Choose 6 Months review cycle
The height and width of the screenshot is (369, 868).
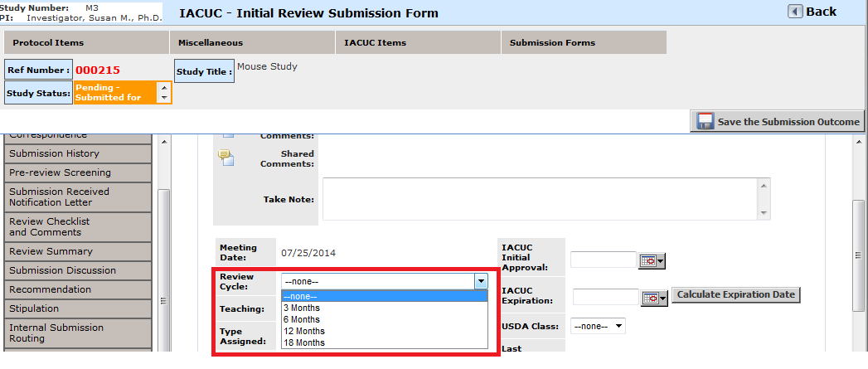point(384,320)
